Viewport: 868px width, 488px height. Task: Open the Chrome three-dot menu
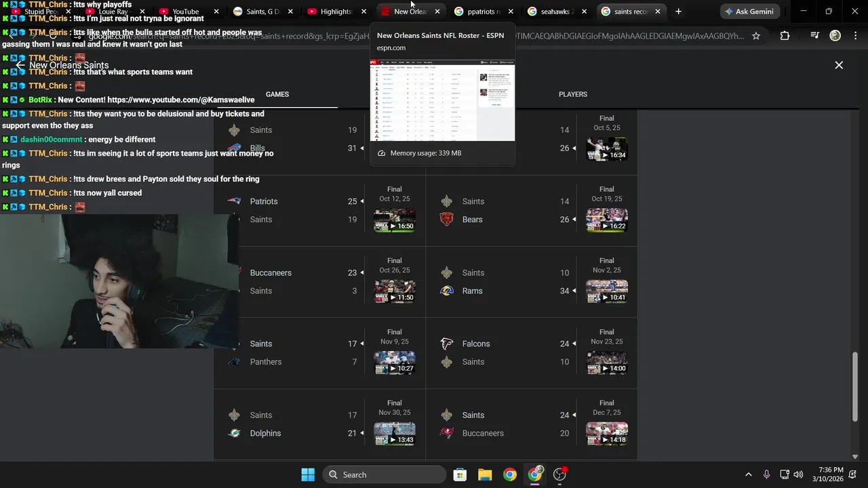[854, 36]
